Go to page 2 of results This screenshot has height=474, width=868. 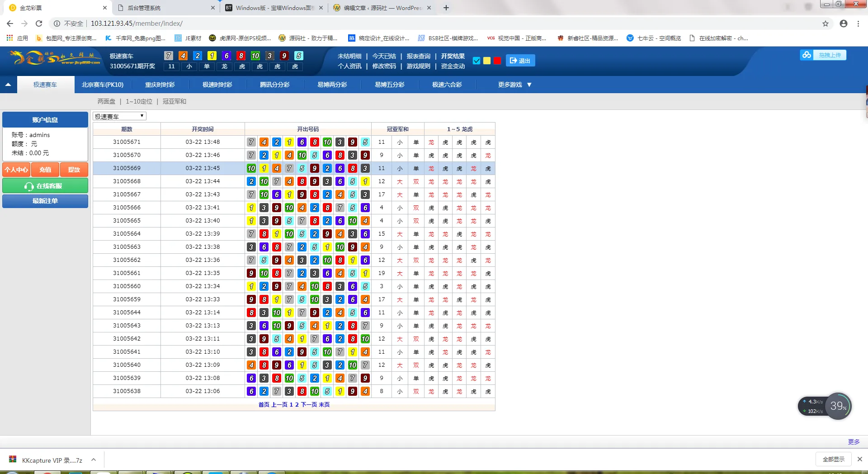297,405
